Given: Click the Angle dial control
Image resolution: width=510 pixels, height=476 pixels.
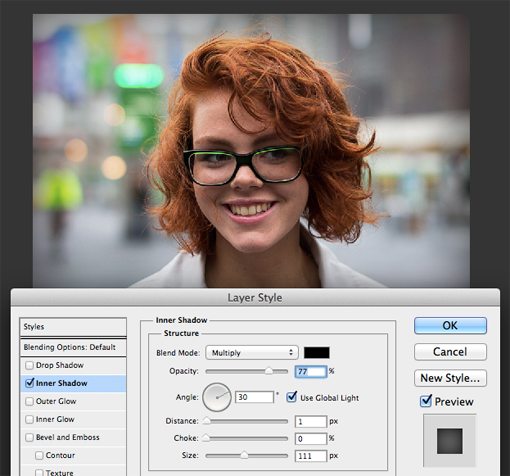Looking at the screenshot, I should click(217, 397).
